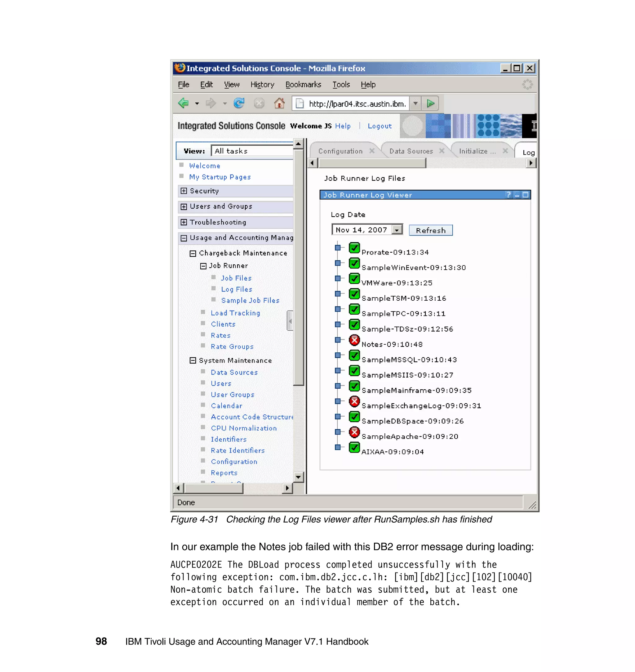Click the green check icon for VMWare-09:13:25
Image resolution: width=635 pixels, height=672 pixels.
(x=354, y=278)
